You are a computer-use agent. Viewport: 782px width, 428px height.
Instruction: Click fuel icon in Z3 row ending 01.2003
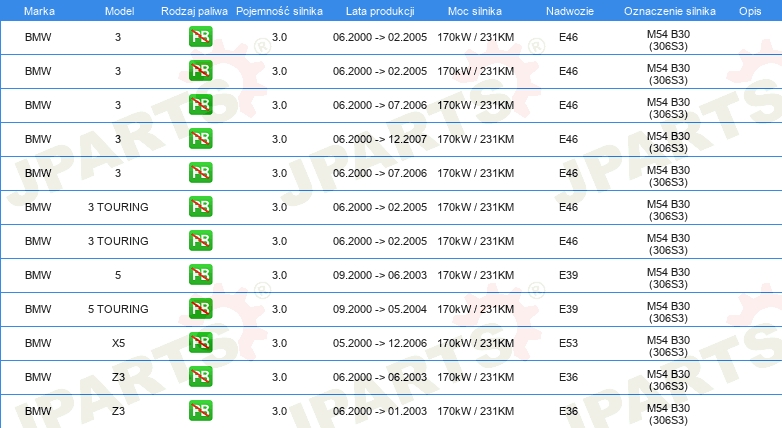200,411
